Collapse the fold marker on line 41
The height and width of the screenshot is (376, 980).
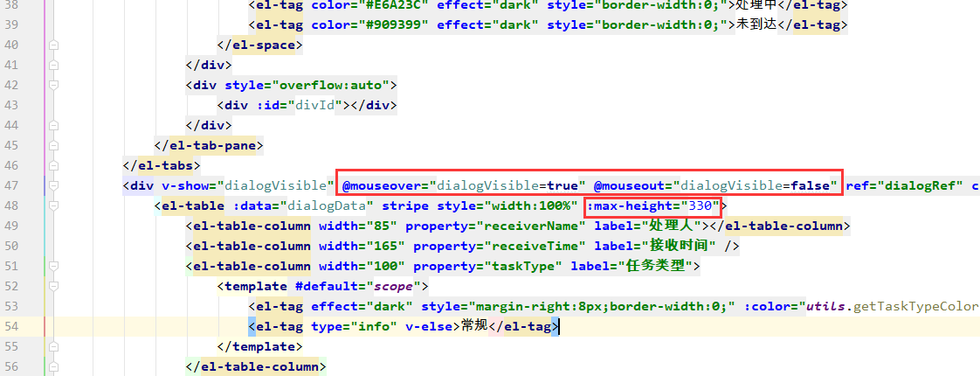pyautogui.click(x=54, y=65)
